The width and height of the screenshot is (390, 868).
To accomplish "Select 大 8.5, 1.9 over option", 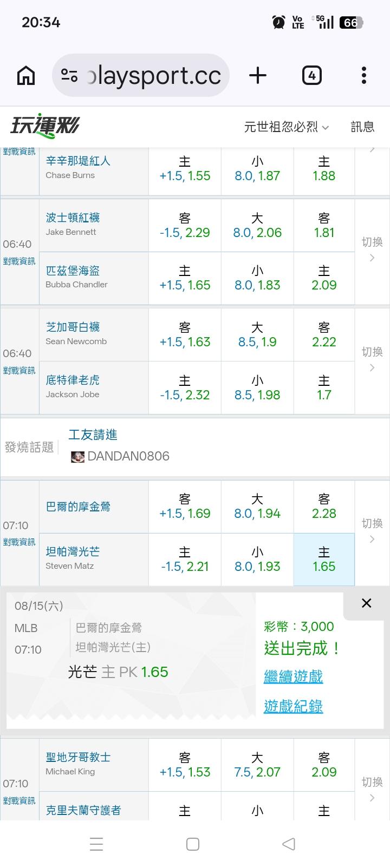I will tap(257, 335).
